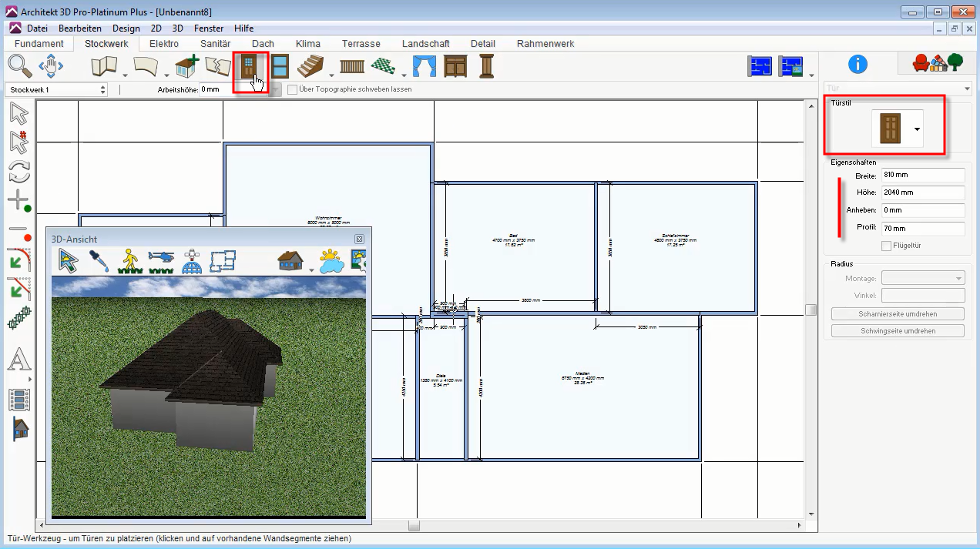Switch to the Dach tab
The height and width of the screenshot is (549, 980).
point(263,44)
